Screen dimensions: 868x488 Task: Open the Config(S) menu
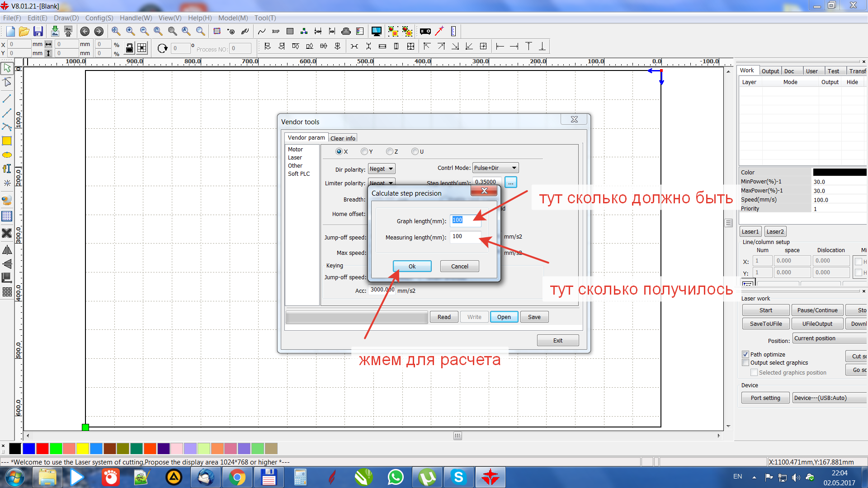coord(99,18)
